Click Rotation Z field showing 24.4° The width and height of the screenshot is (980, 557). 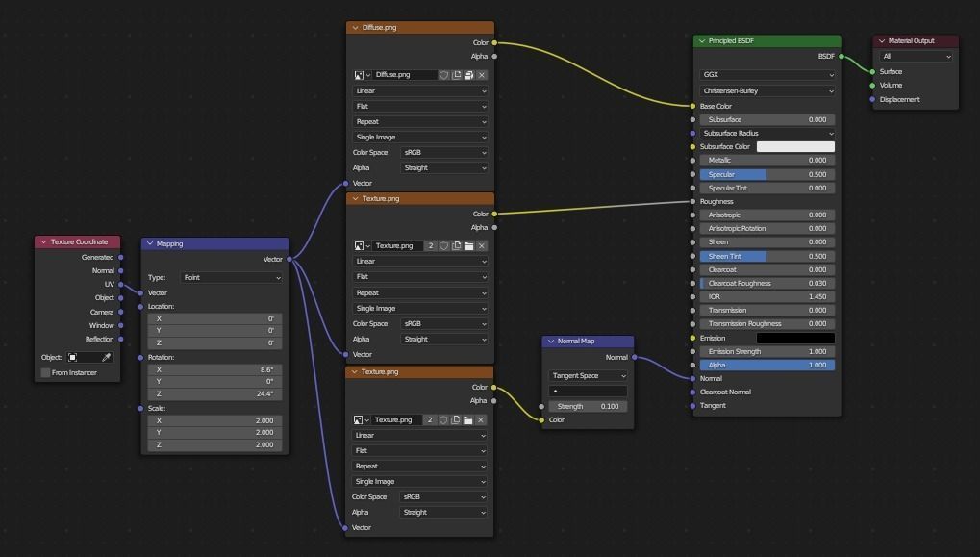pyautogui.click(x=215, y=393)
